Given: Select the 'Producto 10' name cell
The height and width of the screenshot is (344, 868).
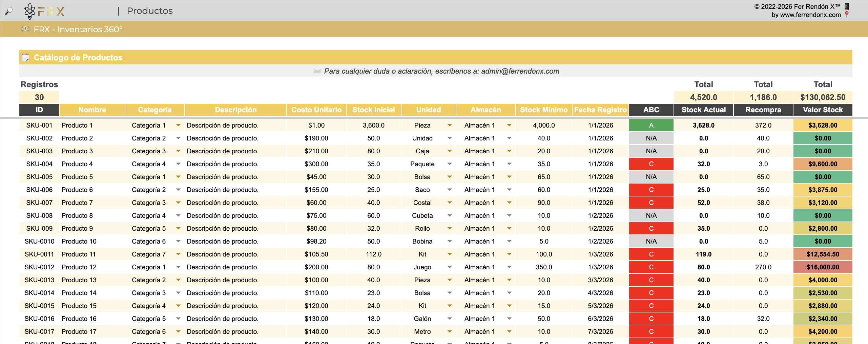Looking at the screenshot, I should click(x=92, y=241).
